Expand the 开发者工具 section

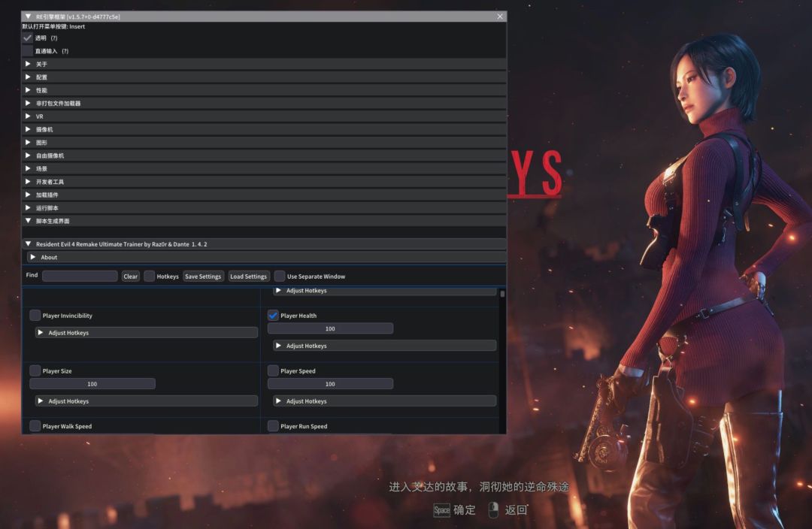click(x=264, y=182)
